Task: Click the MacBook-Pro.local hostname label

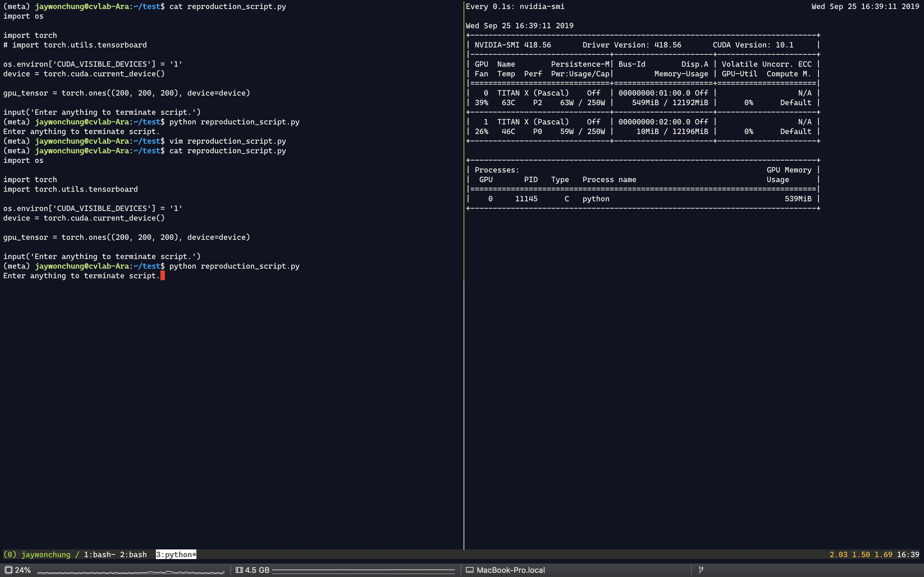Action: point(511,570)
